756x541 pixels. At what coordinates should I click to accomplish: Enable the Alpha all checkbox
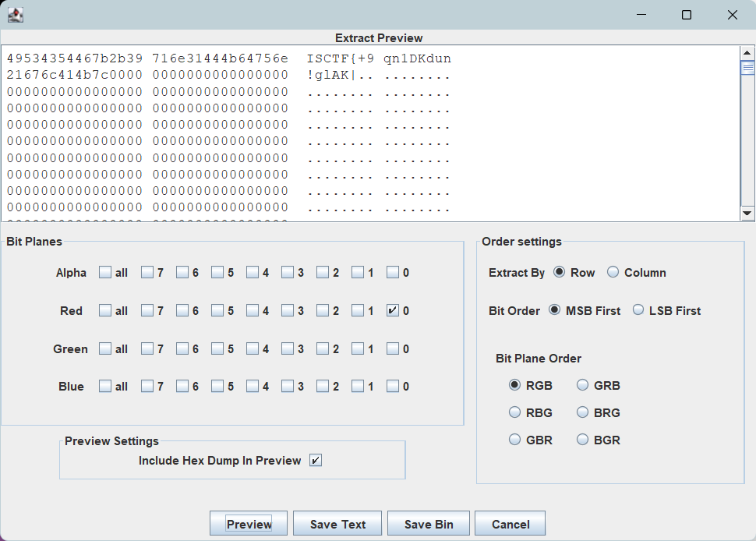pyautogui.click(x=105, y=273)
